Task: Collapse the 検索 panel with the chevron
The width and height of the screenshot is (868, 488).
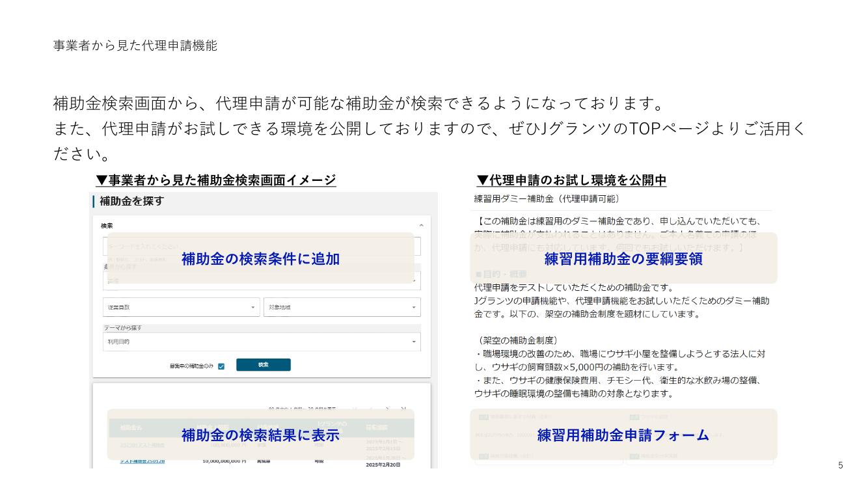Action: click(421, 225)
